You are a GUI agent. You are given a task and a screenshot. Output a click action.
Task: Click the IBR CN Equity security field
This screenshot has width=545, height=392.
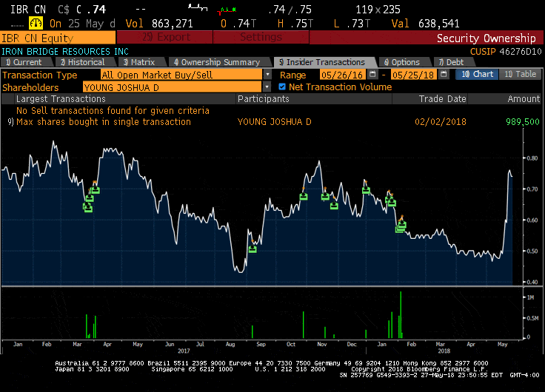point(58,37)
